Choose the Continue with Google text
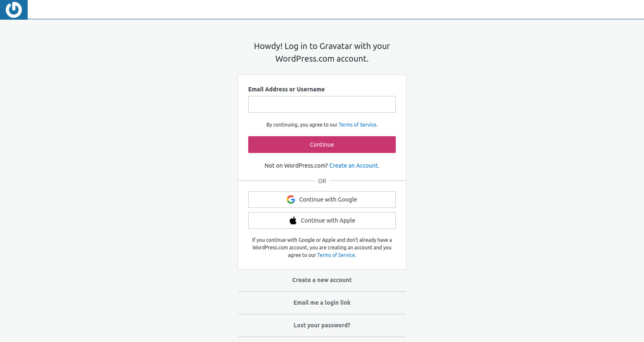This screenshot has height=342, width=644. [328, 199]
